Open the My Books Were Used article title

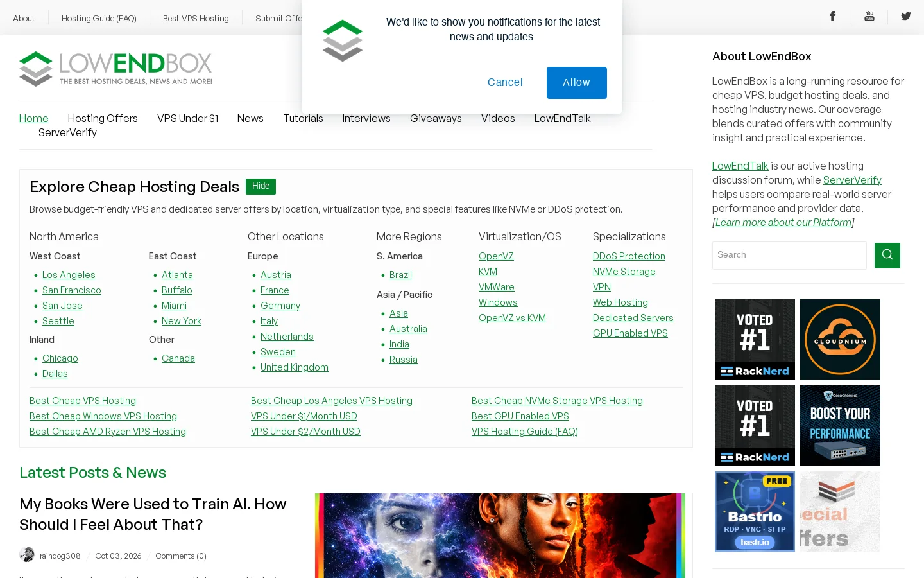click(x=153, y=514)
